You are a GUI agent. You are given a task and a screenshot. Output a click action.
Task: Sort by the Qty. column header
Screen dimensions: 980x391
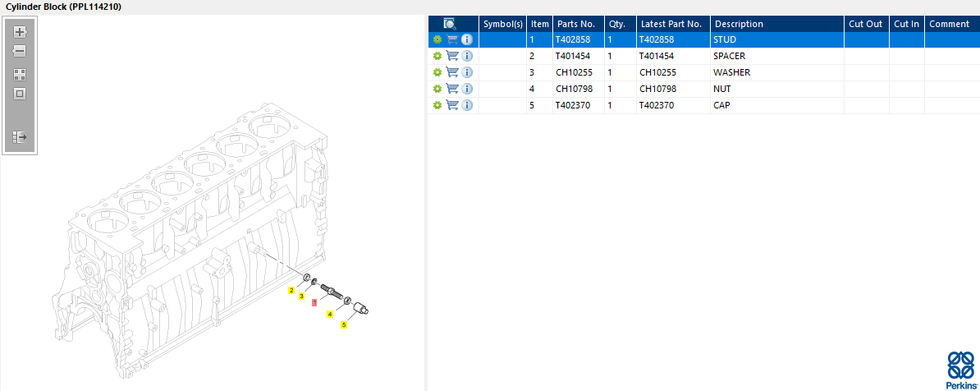[x=620, y=24]
